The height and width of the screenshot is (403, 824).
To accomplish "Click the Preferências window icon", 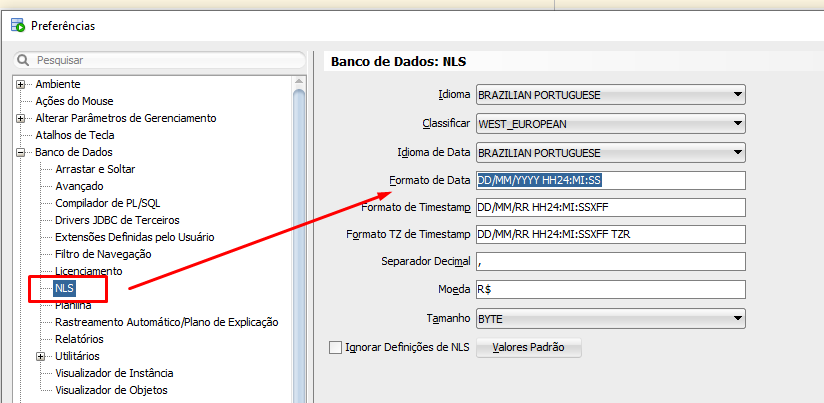I will point(18,25).
